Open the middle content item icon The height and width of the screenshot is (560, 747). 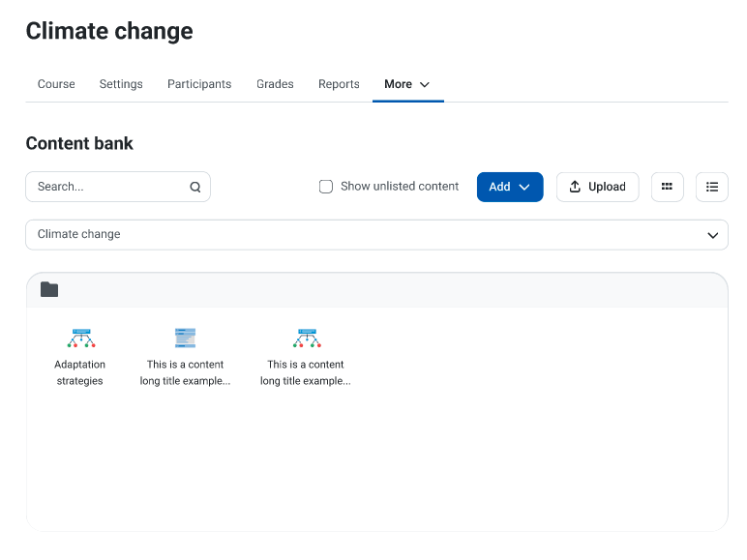click(186, 339)
